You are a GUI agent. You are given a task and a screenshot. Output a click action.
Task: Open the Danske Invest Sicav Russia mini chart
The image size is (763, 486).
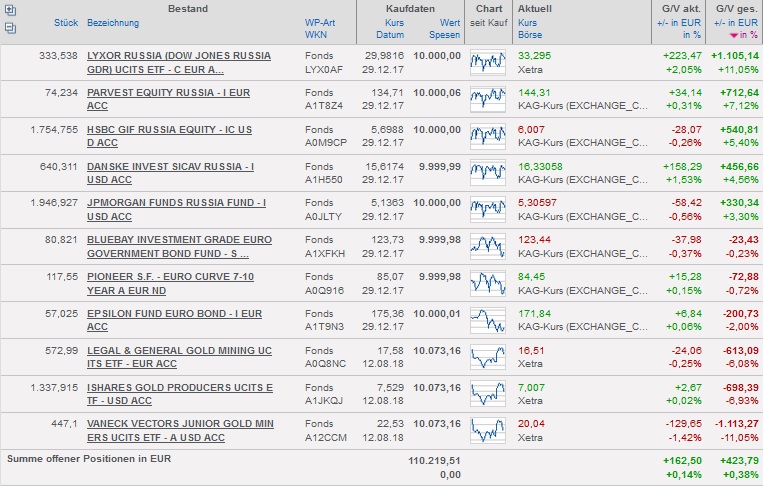point(488,173)
